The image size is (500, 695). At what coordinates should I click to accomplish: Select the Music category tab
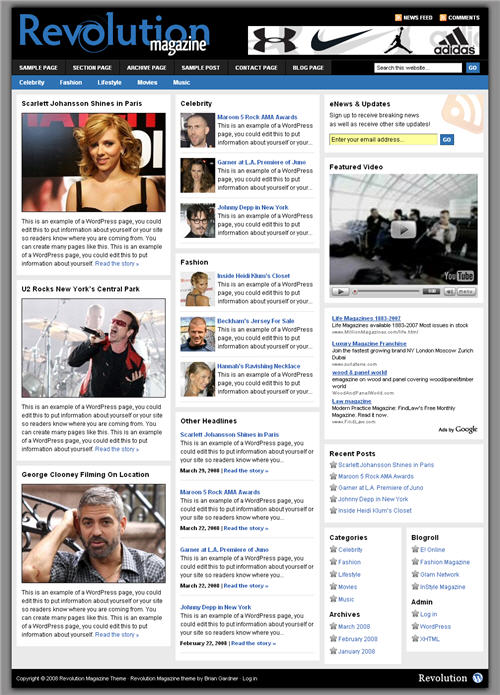pyautogui.click(x=181, y=82)
